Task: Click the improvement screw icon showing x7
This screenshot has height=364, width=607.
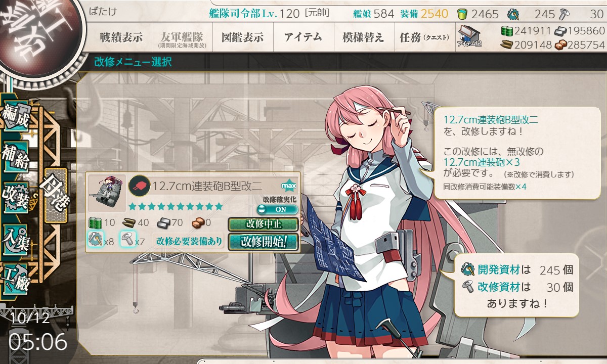Action: [x=127, y=238]
